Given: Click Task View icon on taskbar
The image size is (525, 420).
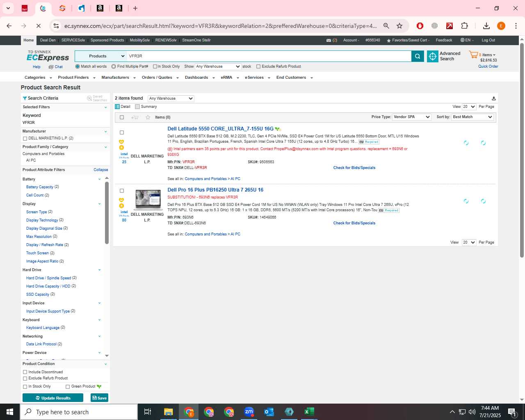Looking at the screenshot, I should pos(148,412).
